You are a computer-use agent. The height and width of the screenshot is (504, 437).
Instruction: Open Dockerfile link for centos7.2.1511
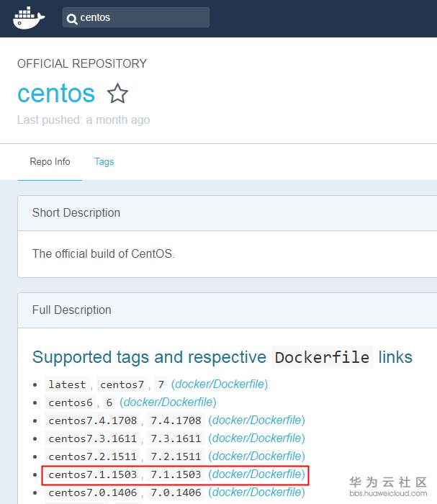tap(256, 456)
